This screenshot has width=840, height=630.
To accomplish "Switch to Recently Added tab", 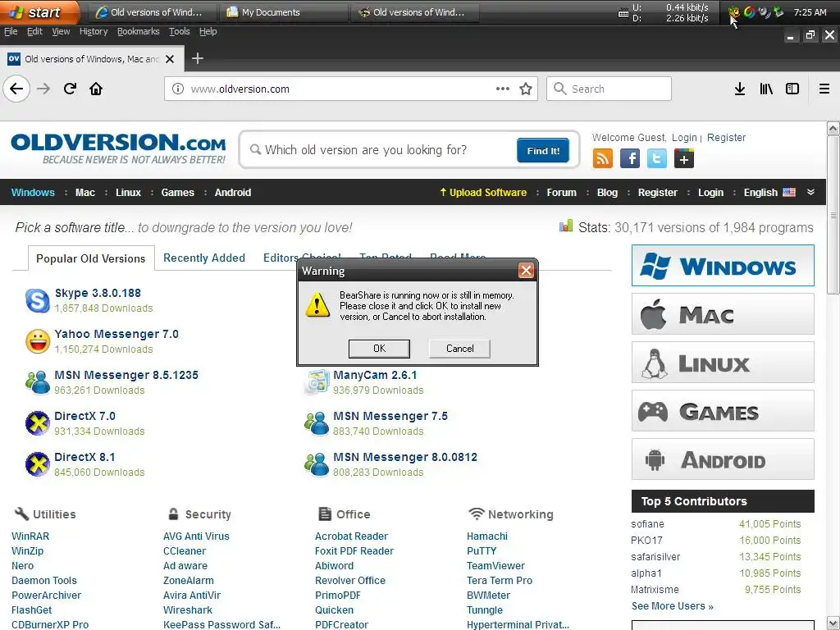I will click(204, 258).
